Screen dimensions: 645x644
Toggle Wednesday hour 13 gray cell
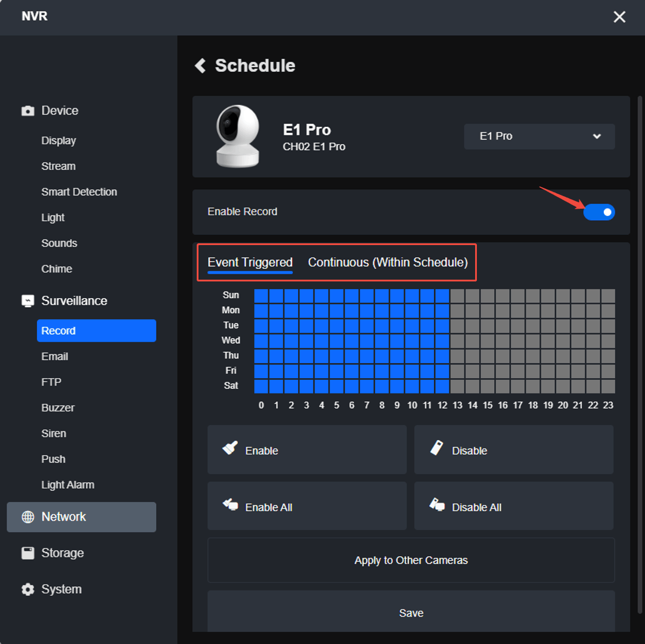click(457, 341)
